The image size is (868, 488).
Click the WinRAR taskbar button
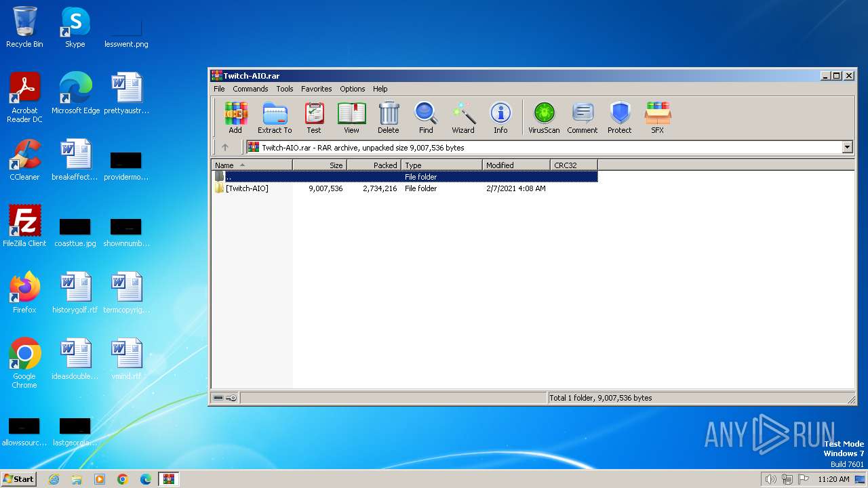point(169,479)
